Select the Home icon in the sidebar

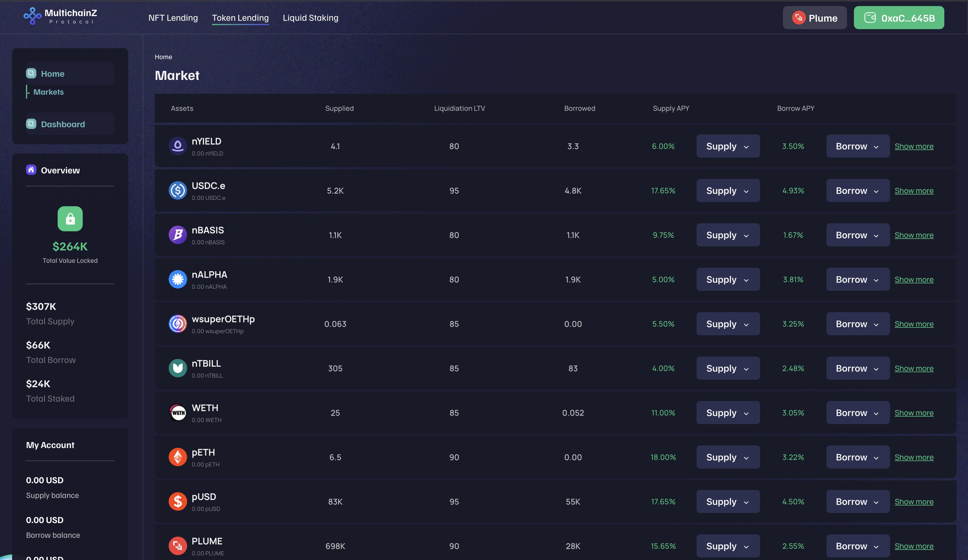[x=31, y=73]
